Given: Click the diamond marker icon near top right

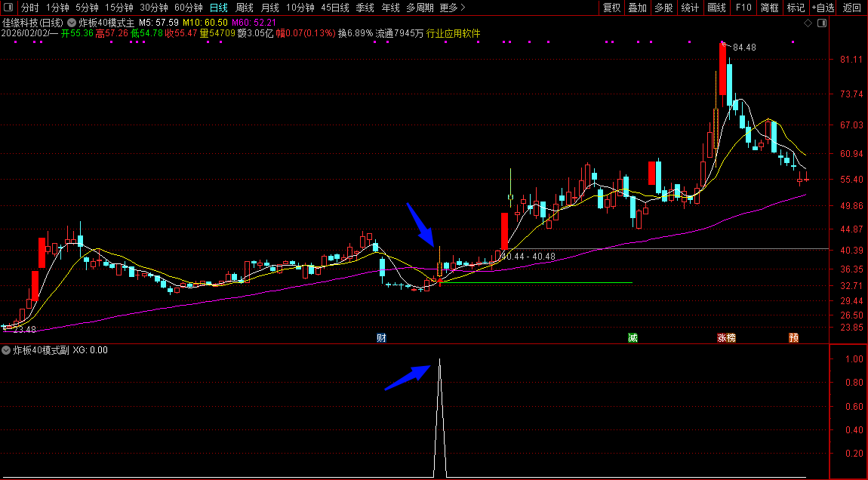Looking at the screenshot, I should [808, 23].
